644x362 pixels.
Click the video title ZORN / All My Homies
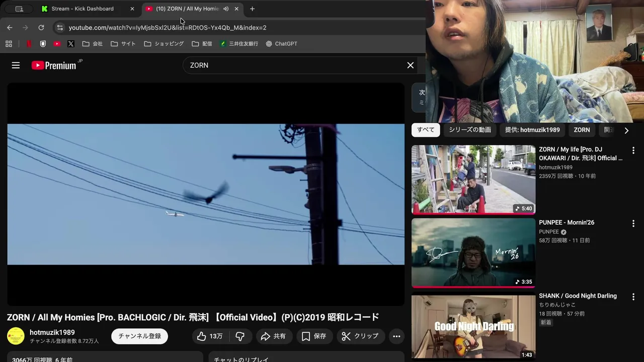tap(193, 317)
